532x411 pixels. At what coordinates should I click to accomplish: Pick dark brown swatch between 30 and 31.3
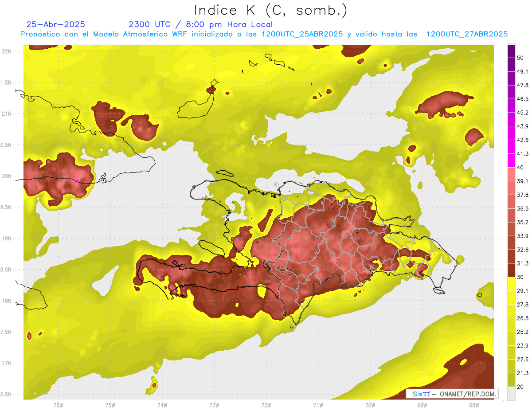pyautogui.click(x=511, y=270)
